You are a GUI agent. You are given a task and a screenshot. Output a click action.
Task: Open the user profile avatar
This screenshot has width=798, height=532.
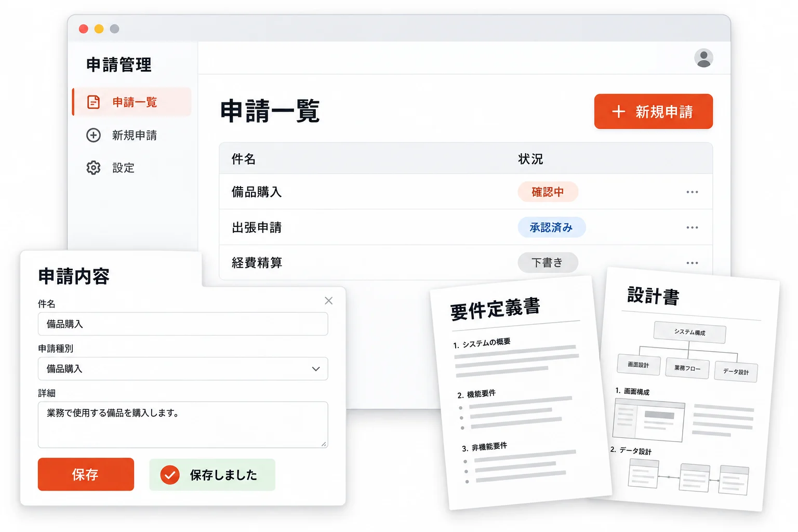[x=703, y=58]
